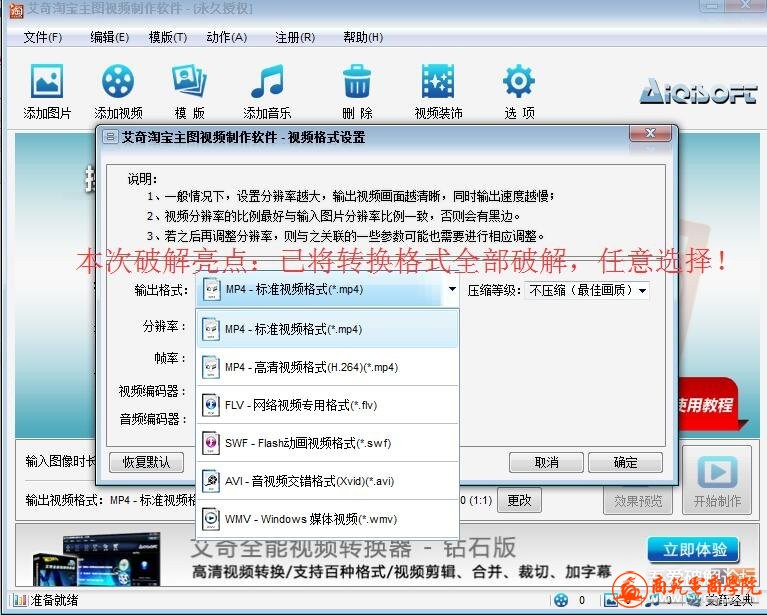
Task: Open the Action (动作) menu
Action: coord(226,37)
